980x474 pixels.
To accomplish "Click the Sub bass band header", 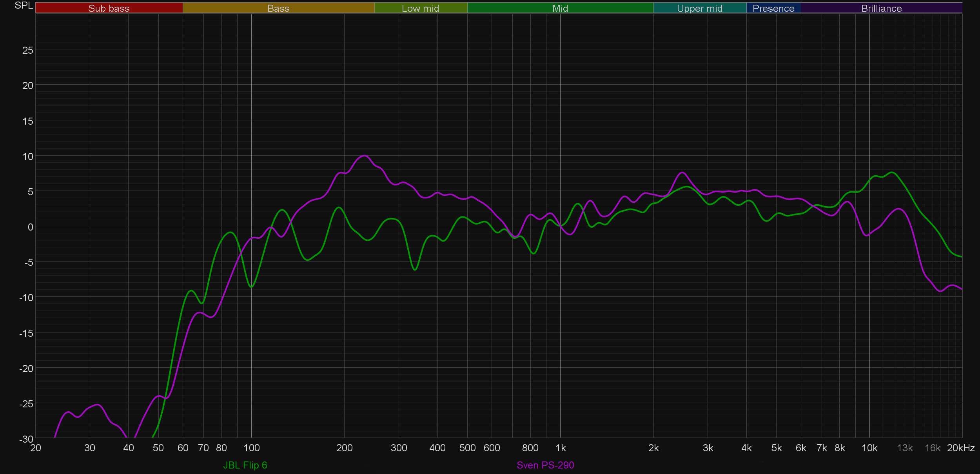I will tap(109, 8).
